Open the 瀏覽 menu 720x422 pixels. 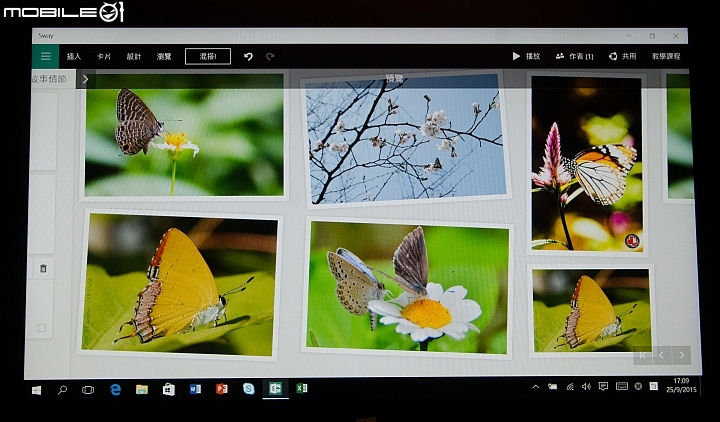point(164,56)
